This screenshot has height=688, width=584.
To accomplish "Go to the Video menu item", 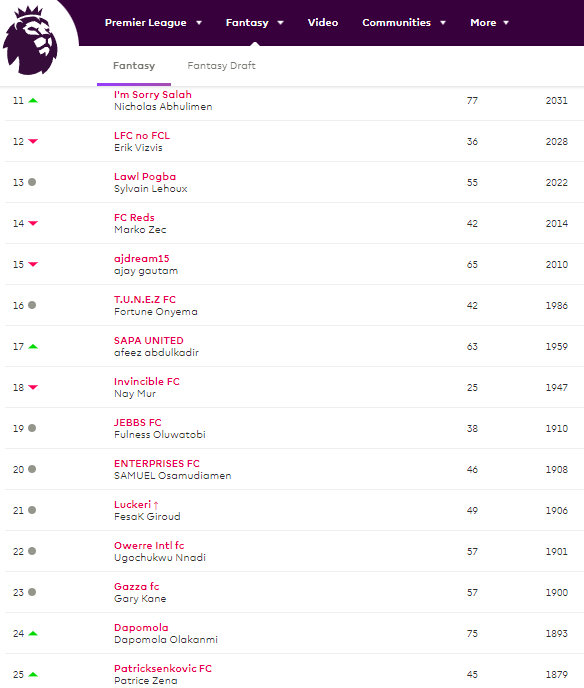I will (323, 23).
